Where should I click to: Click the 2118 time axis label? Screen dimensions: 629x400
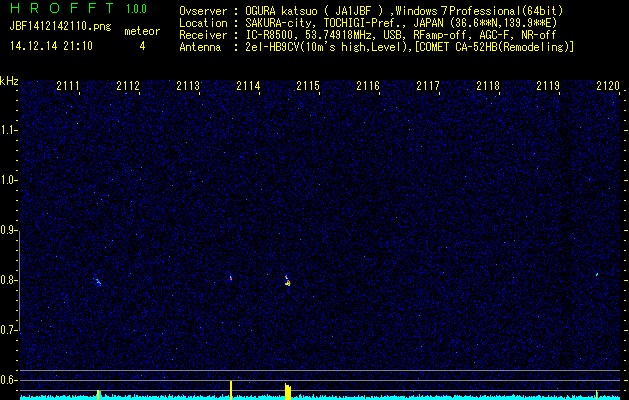[488, 86]
